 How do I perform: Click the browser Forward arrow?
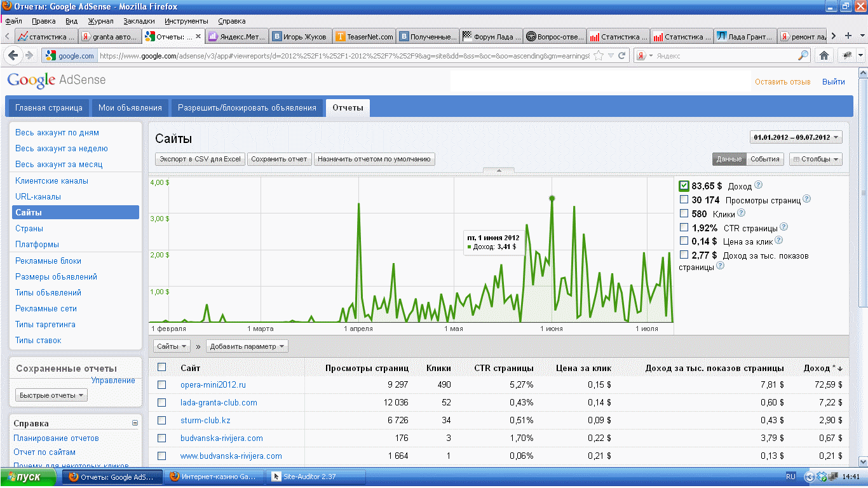coord(29,56)
